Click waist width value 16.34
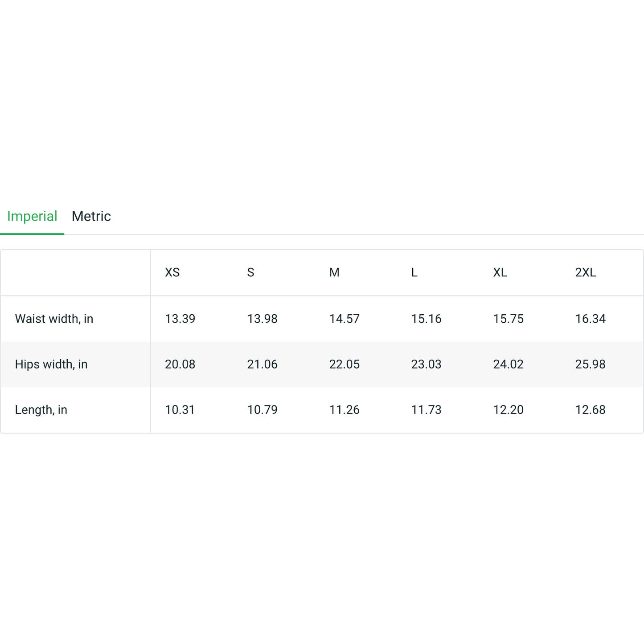 click(590, 319)
